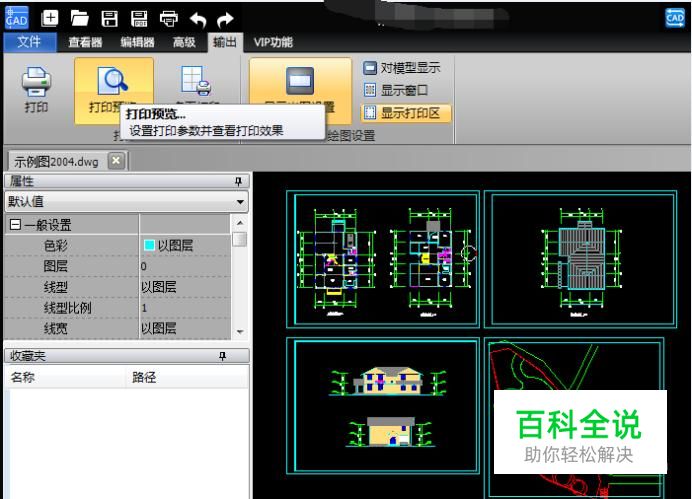Select the 色彩 property row
The height and width of the screenshot is (499, 692).
pos(117,245)
